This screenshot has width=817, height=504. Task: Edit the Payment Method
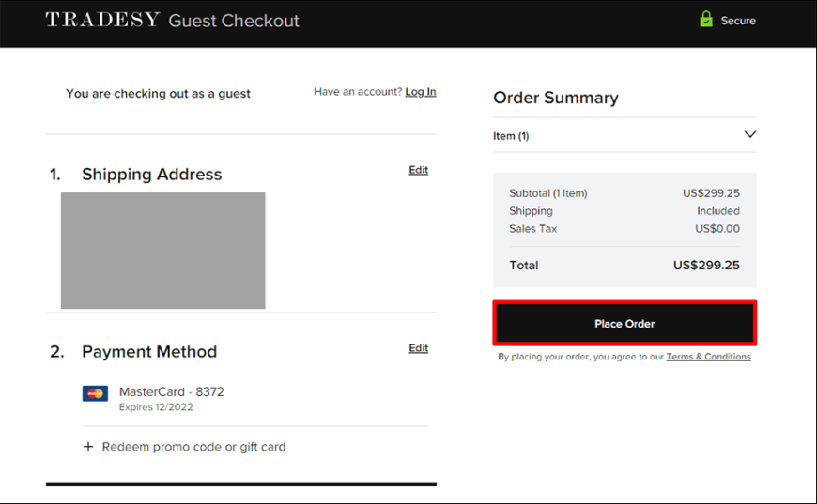(418, 348)
